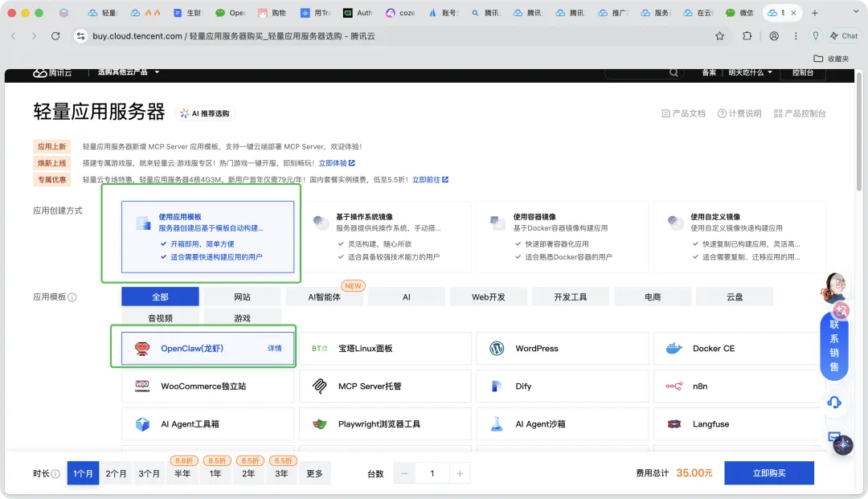Select the 使用自定义镜像 option
Viewport: 868px width, 499px height.
[x=739, y=237]
